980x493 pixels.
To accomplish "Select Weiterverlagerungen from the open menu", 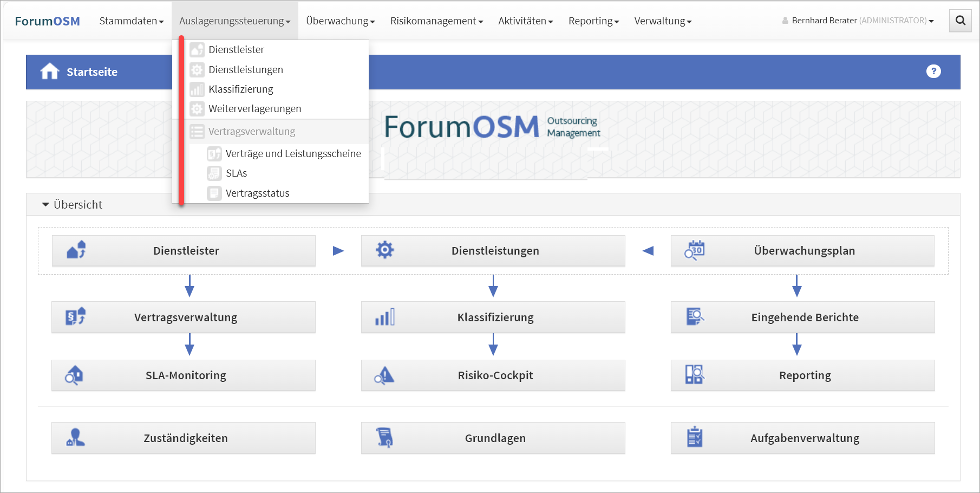I will pyautogui.click(x=254, y=109).
